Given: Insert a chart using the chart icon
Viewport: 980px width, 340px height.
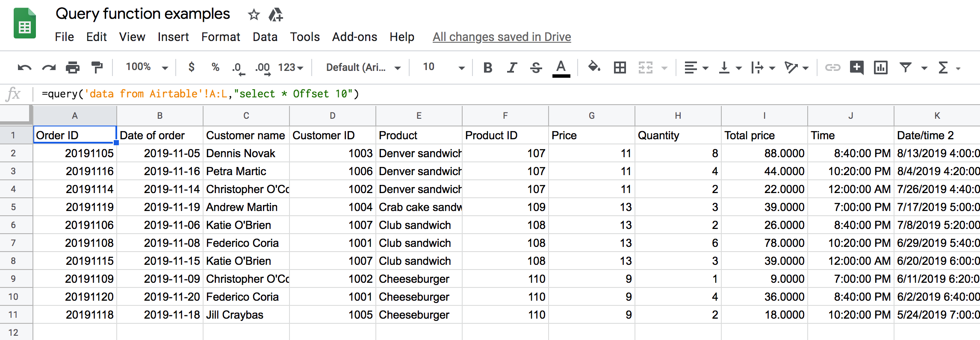Looking at the screenshot, I should point(881,67).
